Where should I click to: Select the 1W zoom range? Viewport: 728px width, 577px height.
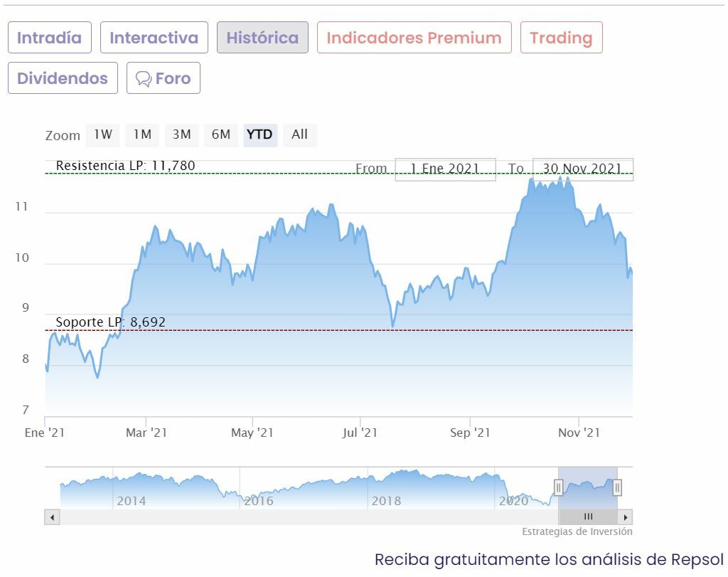102,134
